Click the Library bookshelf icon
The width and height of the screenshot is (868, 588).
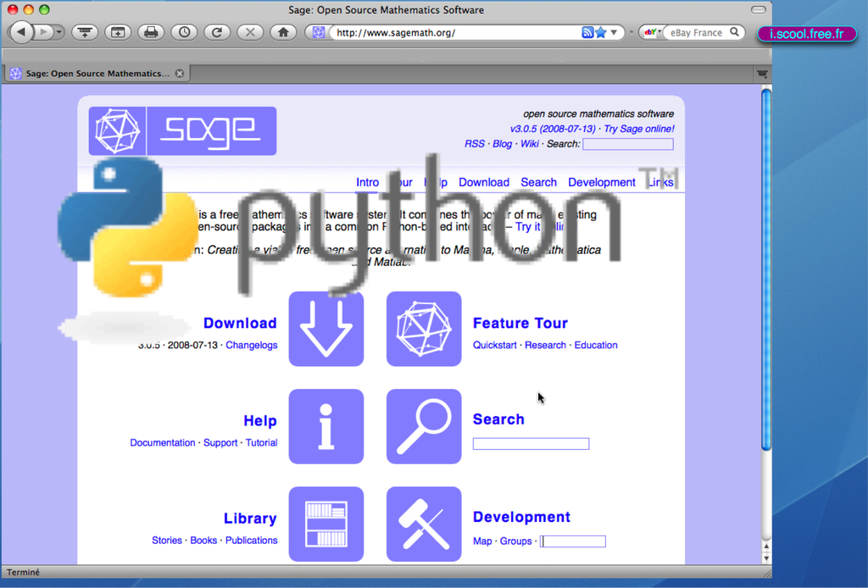[x=326, y=524]
